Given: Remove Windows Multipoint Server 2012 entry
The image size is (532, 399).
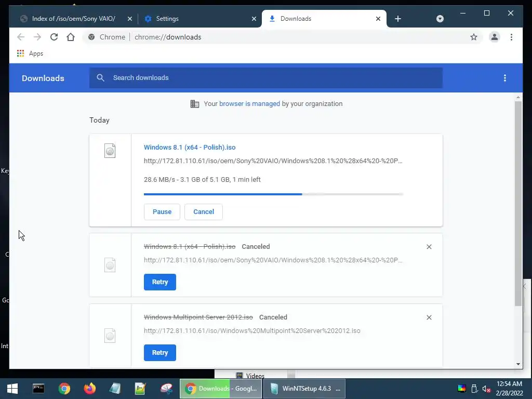Looking at the screenshot, I should click(429, 317).
